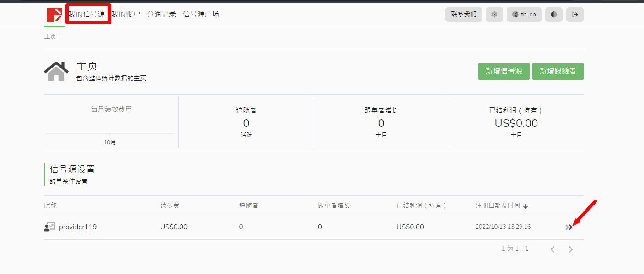Open 分润记录 in navigation bar
This screenshot has height=274, width=644.
[x=161, y=14]
